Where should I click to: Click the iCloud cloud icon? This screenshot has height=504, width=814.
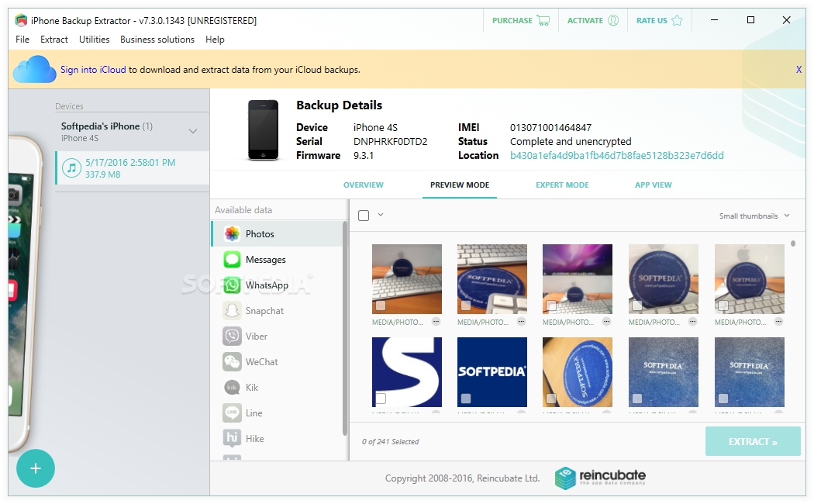pyautogui.click(x=34, y=70)
